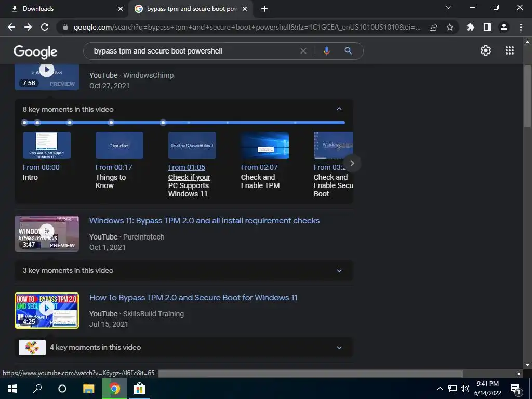The image size is (532, 399).
Task: Submit search with the magnifier icon
Action: (x=348, y=51)
